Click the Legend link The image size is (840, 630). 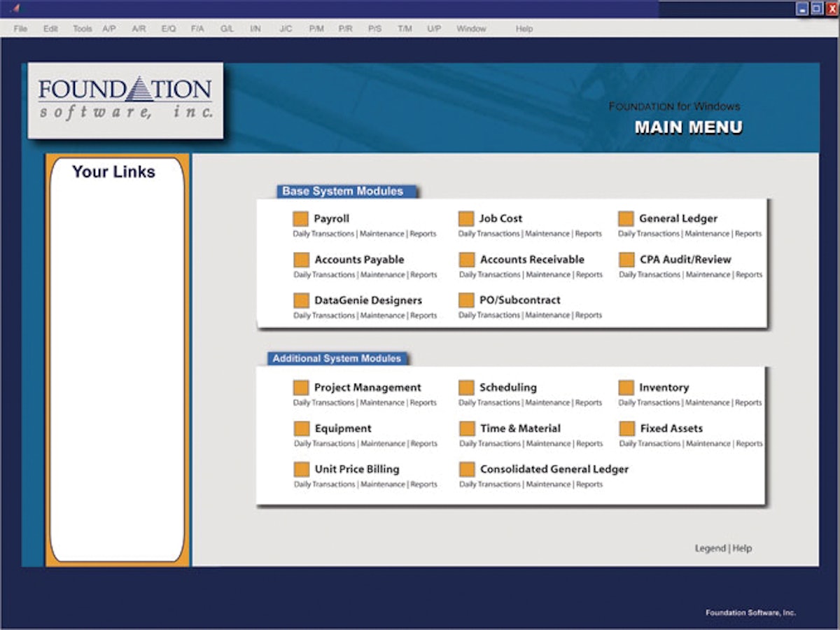coord(710,548)
